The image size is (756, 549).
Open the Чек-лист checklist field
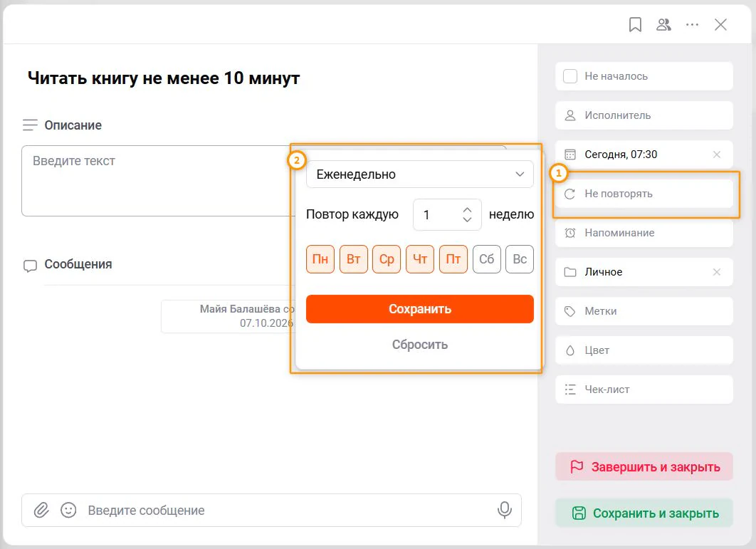pyautogui.click(x=644, y=389)
